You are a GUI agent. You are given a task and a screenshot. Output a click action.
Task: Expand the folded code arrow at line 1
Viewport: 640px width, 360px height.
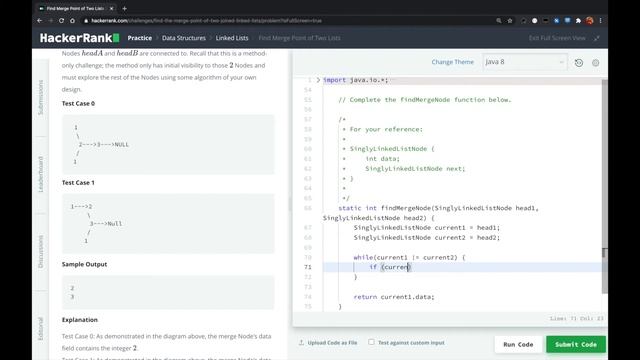pyautogui.click(x=318, y=80)
